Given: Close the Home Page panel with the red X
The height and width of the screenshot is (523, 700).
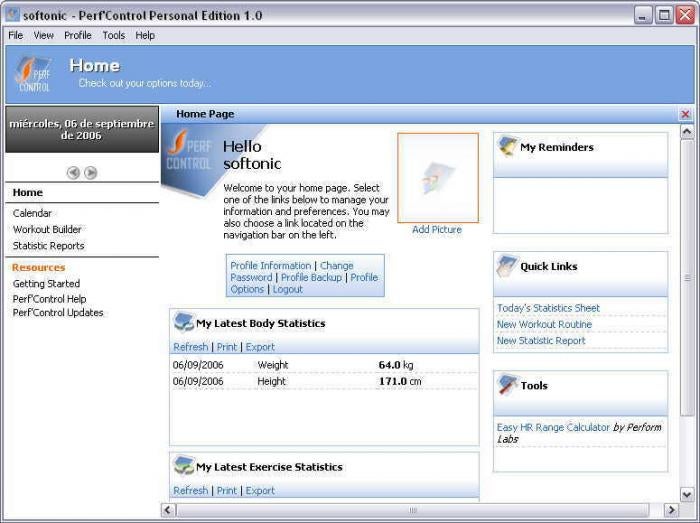Looking at the screenshot, I should pyautogui.click(x=685, y=114).
